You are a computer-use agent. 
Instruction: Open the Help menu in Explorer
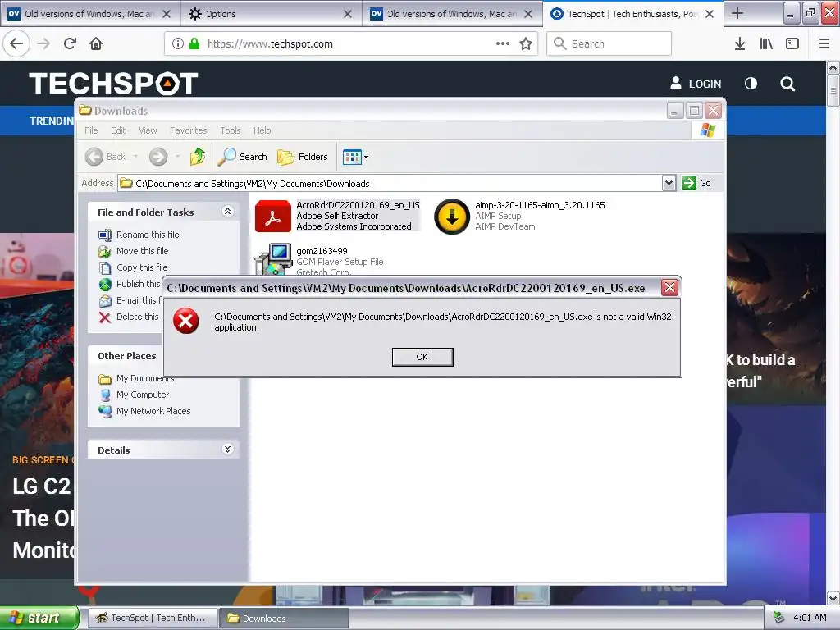tap(262, 130)
